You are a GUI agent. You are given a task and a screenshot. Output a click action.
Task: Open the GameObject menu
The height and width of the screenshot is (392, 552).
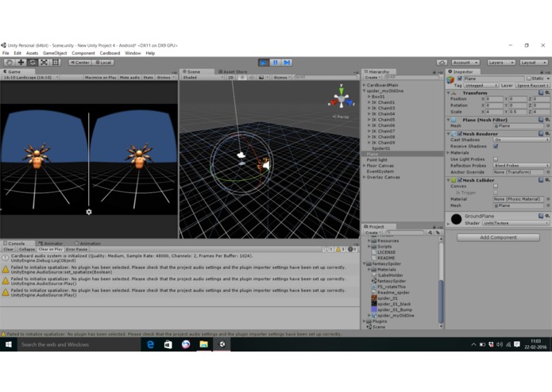(x=55, y=53)
